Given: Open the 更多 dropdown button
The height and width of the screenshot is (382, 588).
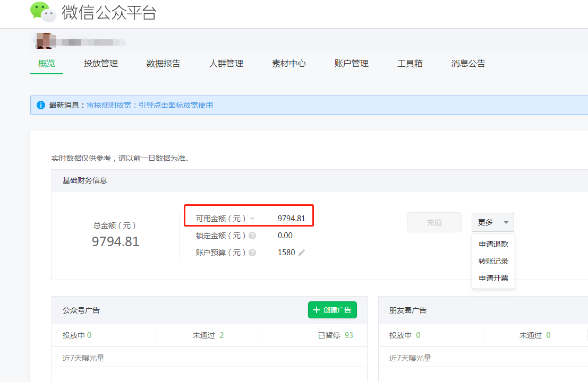Looking at the screenshot, I should (x=493, y=222).
